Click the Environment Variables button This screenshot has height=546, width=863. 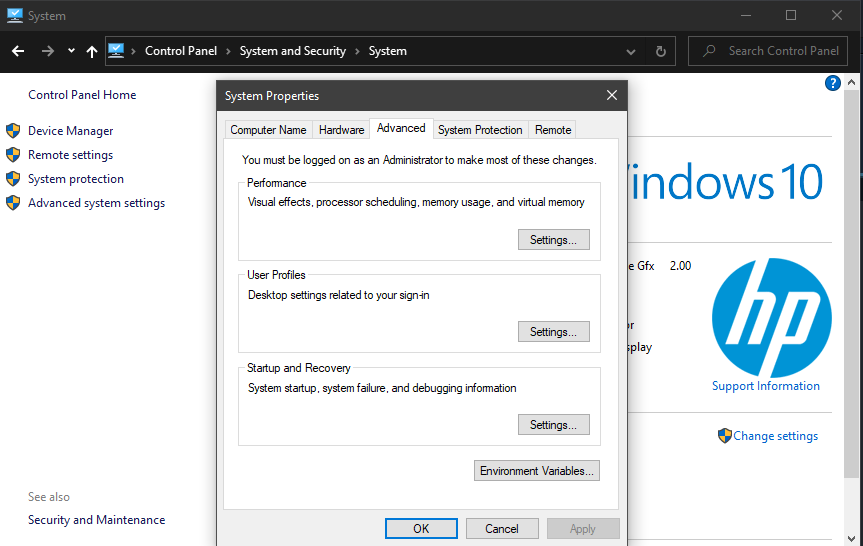[x=537, y=471]
